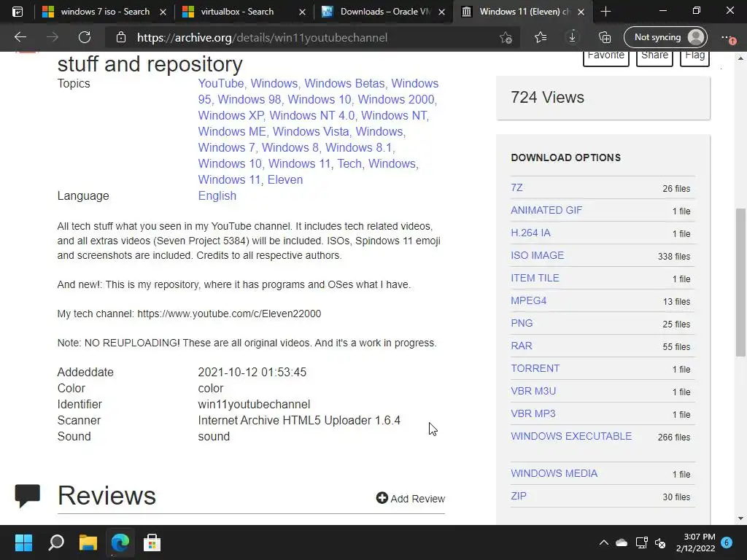
Task: Open the TORRENT download option
Action: [x=535, y=368]
